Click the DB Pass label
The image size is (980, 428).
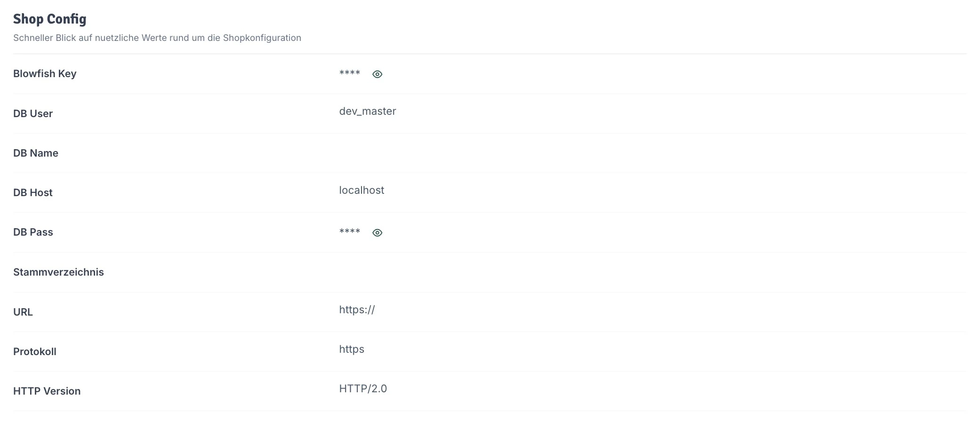click(33, 232)
